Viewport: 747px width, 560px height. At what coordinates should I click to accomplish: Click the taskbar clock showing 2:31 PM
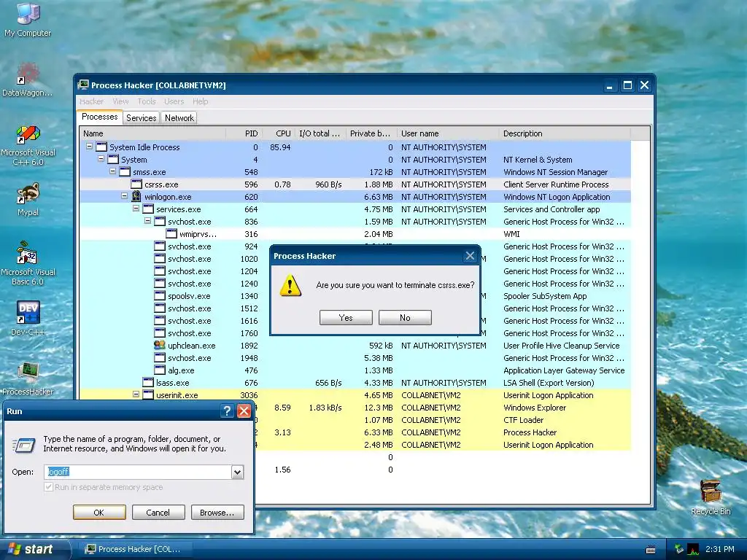pos(719,549)
